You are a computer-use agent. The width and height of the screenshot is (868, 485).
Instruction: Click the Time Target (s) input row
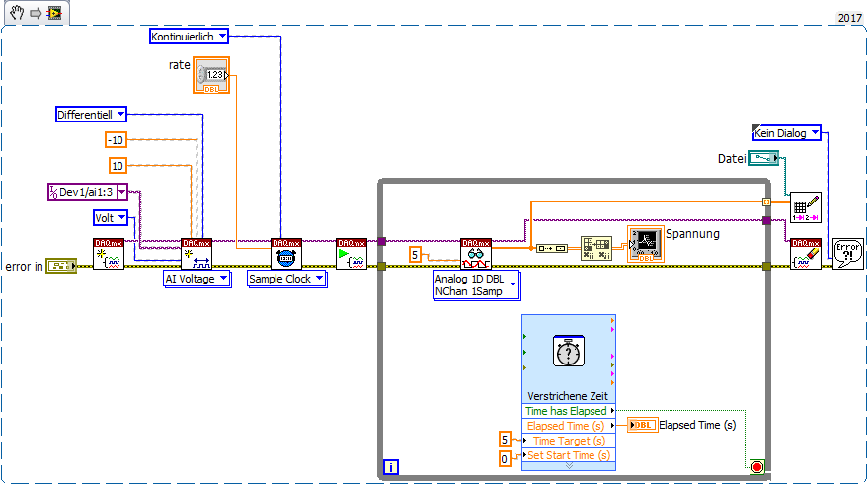pyautogui.click(x=569, y=441)
